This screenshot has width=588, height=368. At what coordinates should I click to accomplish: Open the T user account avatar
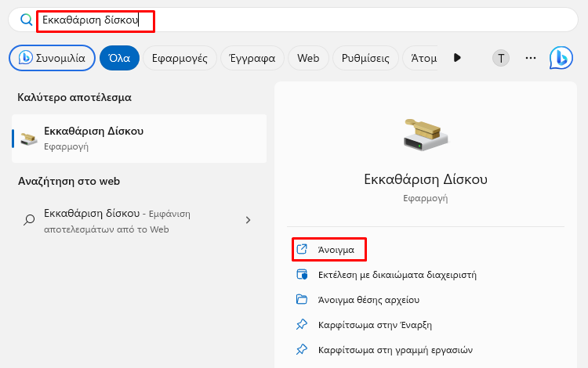tap(501, 58)
